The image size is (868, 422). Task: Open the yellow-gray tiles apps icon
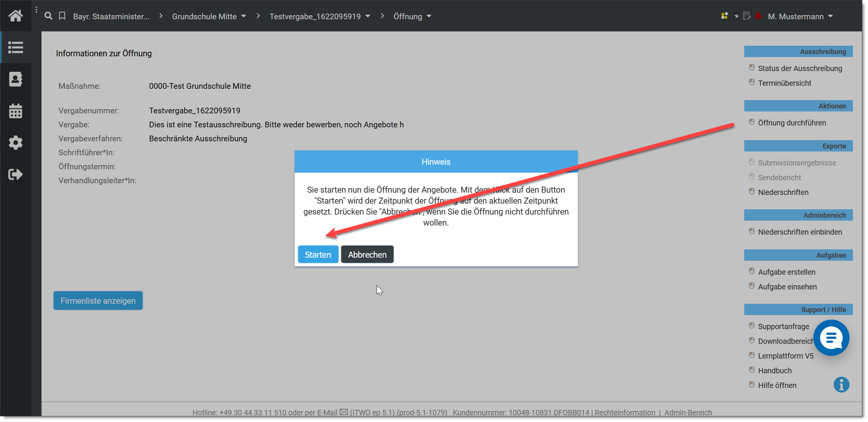(x=724, y=16)
